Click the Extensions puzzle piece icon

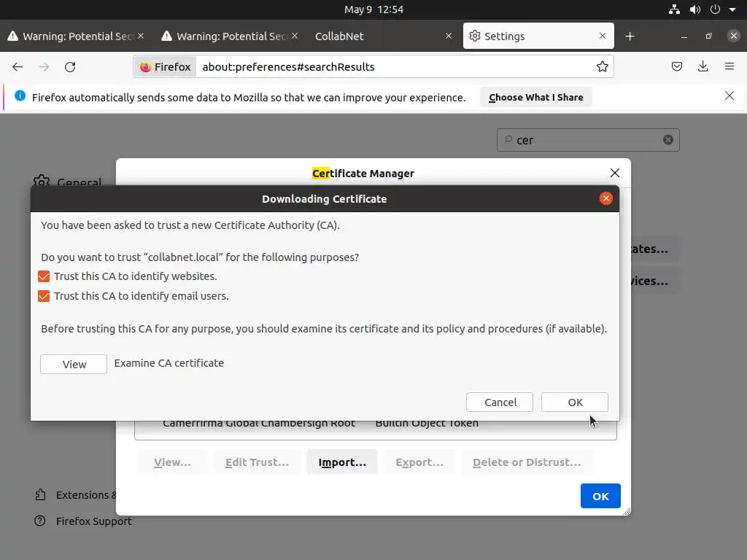41,495
